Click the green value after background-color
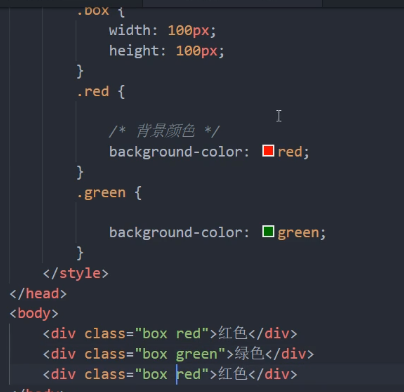 298,233
